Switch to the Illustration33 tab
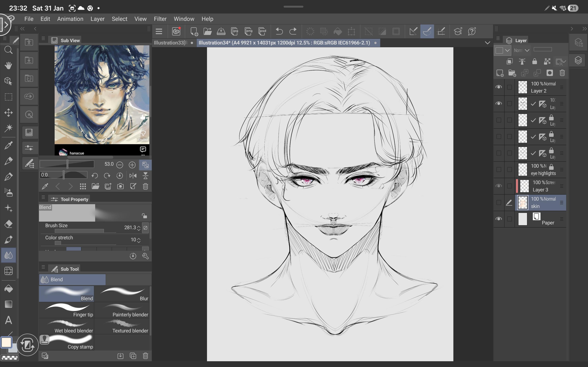The image size is (588, 367). tap(171, 43)
